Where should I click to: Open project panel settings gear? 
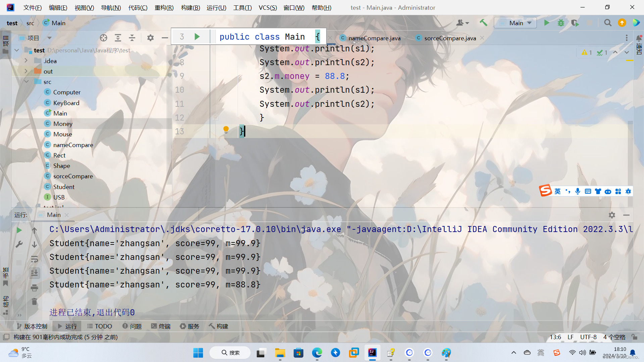coord(150,38)
